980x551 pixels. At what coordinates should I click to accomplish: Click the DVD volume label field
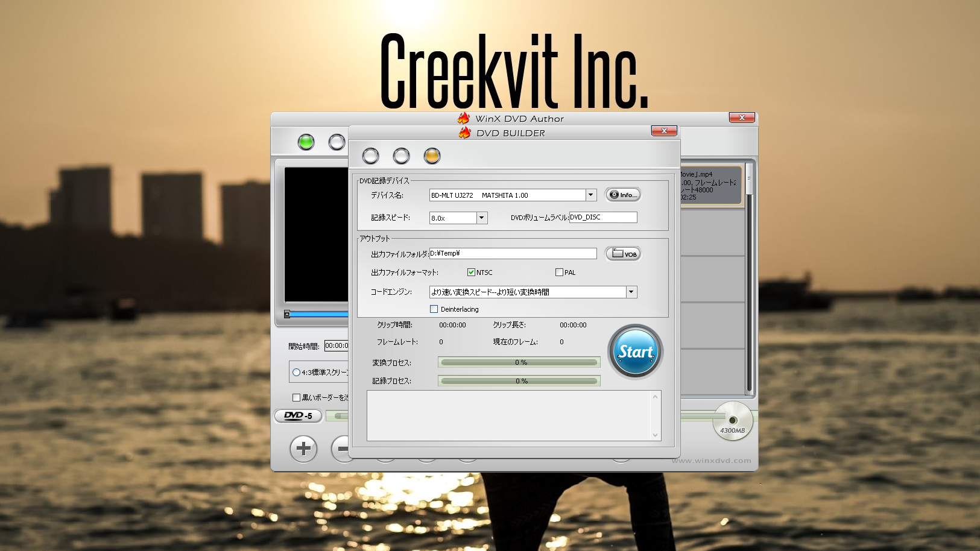(603, 217)
